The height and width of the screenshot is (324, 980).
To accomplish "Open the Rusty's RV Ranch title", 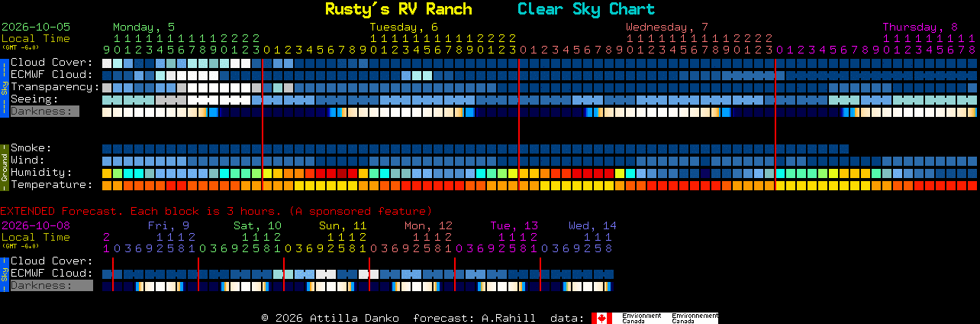I will pos(398,9).
